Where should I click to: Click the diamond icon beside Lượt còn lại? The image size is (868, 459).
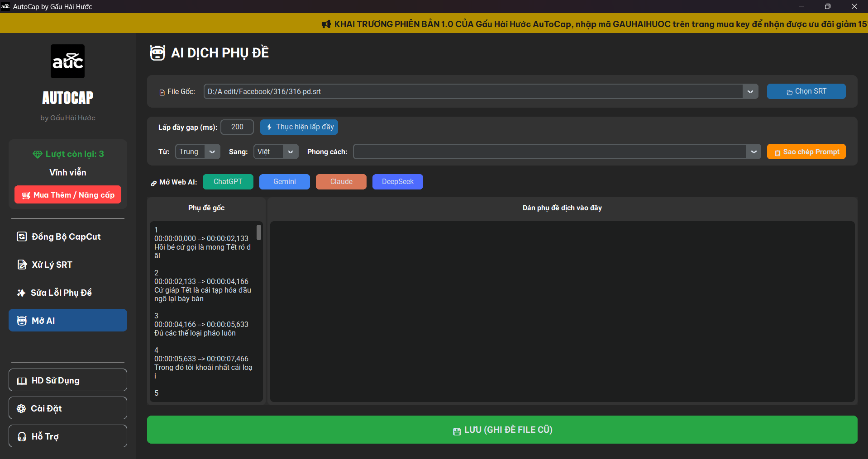click(x=37, y=154)
